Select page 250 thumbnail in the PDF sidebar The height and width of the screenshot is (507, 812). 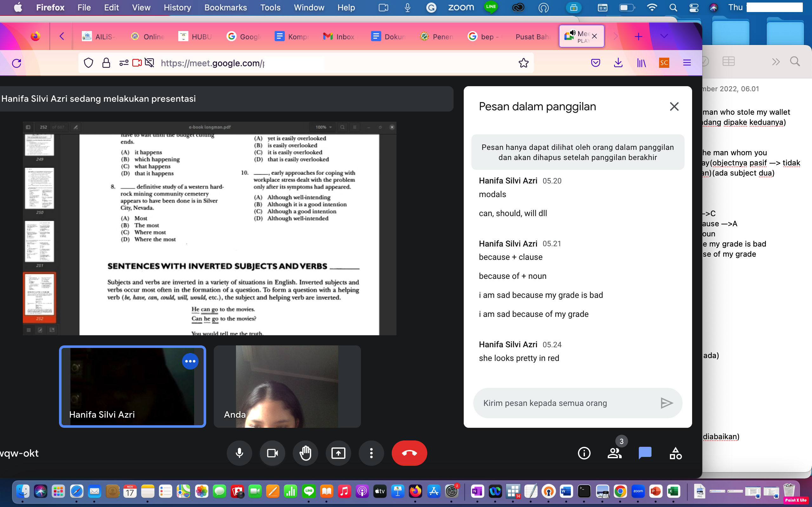tap(39, 189)
